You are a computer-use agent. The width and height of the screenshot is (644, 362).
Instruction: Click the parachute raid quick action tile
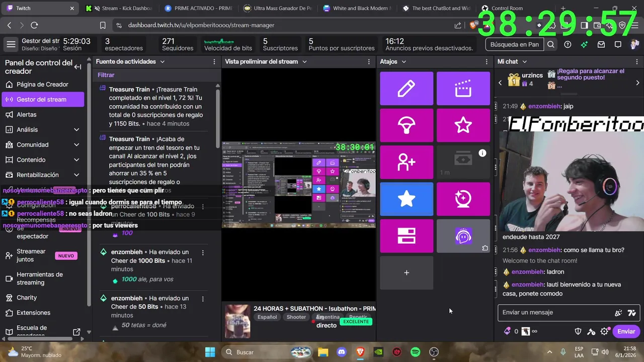click(x=407, y=125)
